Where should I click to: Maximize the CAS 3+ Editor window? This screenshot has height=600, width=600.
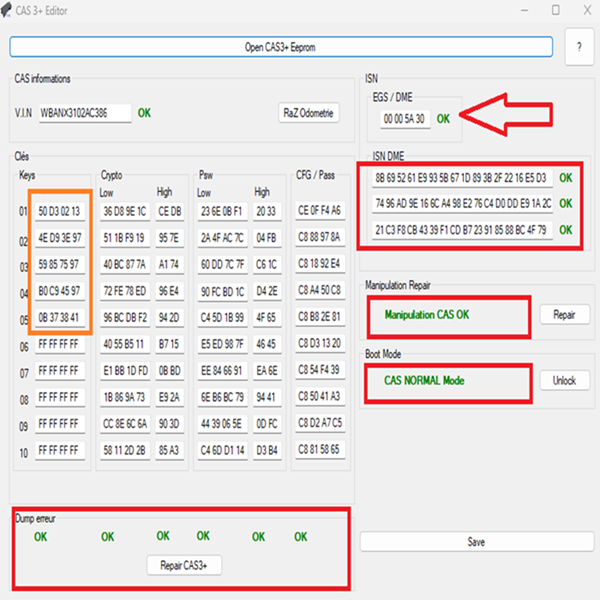556,10
